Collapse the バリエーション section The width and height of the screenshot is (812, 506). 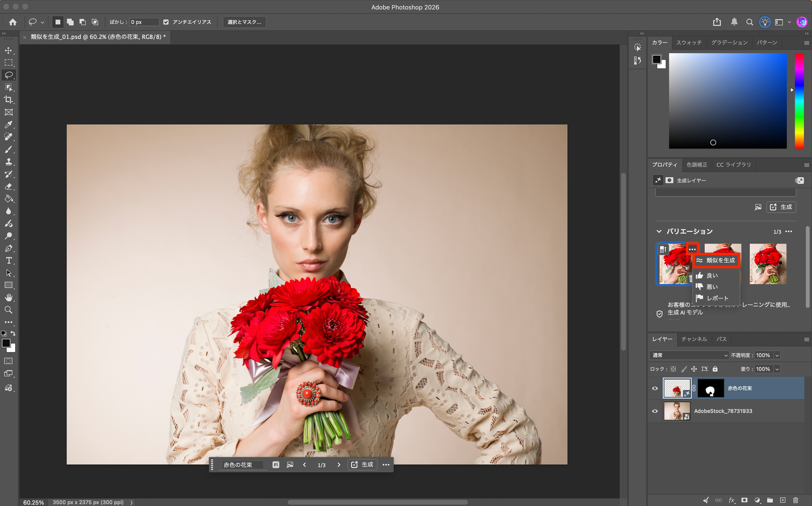coord(659,231)
